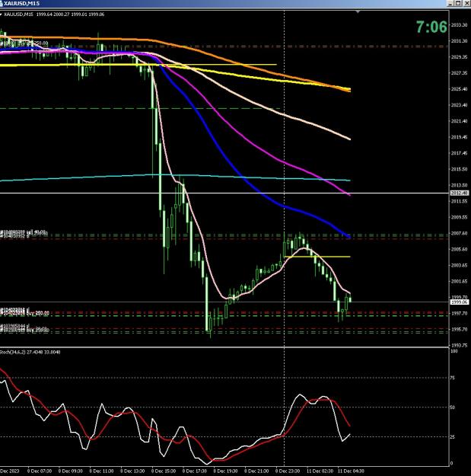Click the 1993.75 price scale label
The width and height of the screenshot is (471, 476).
point(459,346)
